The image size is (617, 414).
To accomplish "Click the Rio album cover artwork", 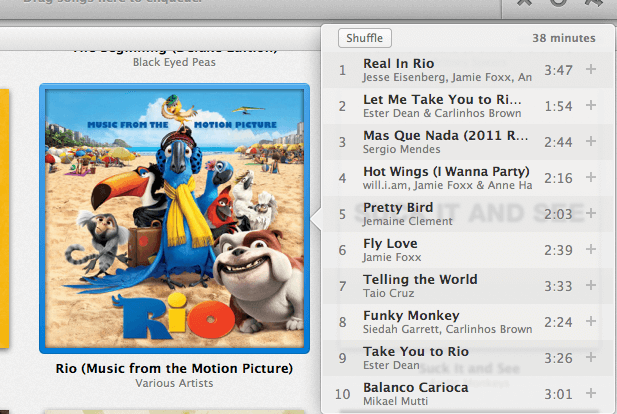I will (x=174, y=218).
